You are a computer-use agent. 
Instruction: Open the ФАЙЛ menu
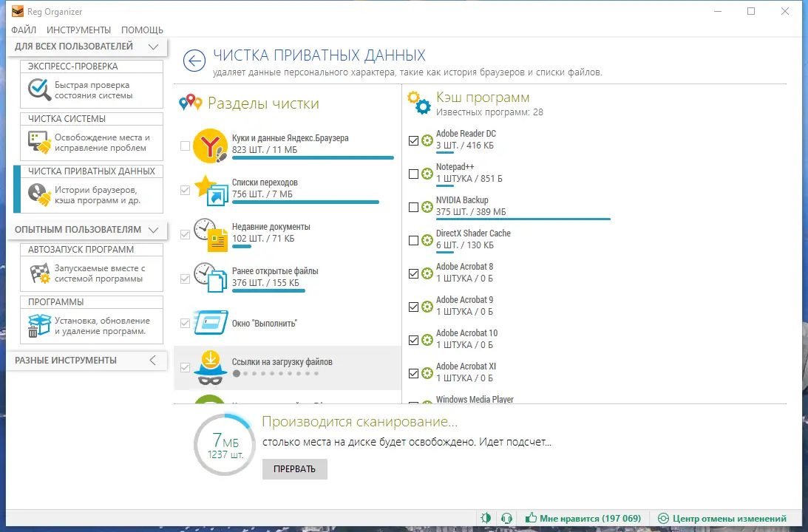(24, 30)
